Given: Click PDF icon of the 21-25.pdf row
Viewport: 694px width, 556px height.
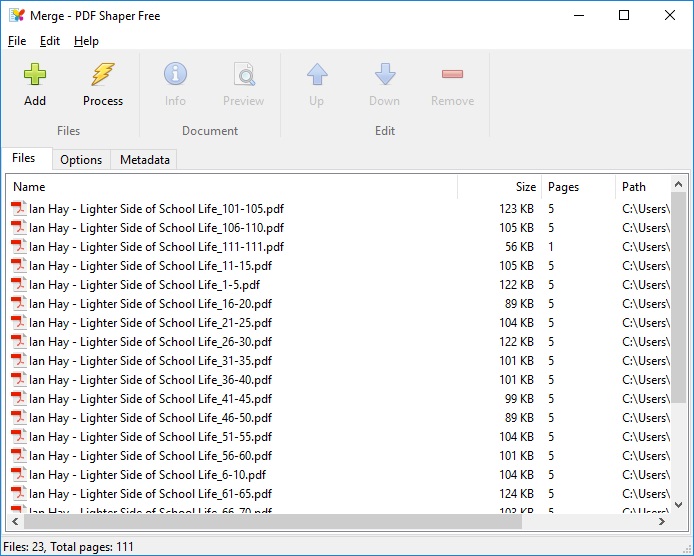Looking at the screenshot, I should click(19, 323).
